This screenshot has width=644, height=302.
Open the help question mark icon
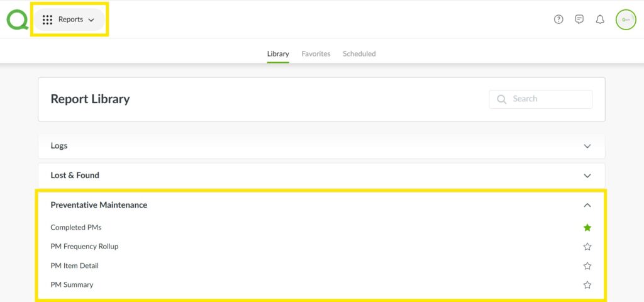pyautogui.click(x=558, y=20)
